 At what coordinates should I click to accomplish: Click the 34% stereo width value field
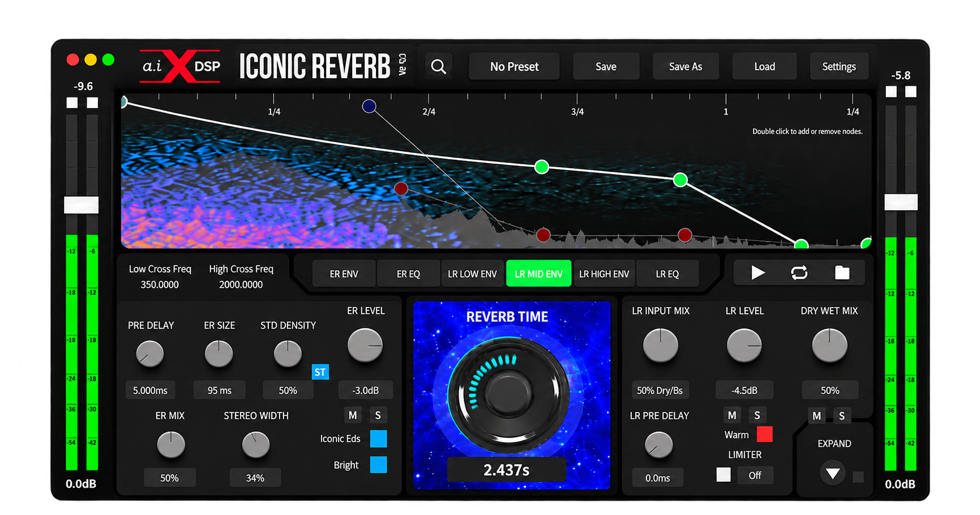(255, 478)
